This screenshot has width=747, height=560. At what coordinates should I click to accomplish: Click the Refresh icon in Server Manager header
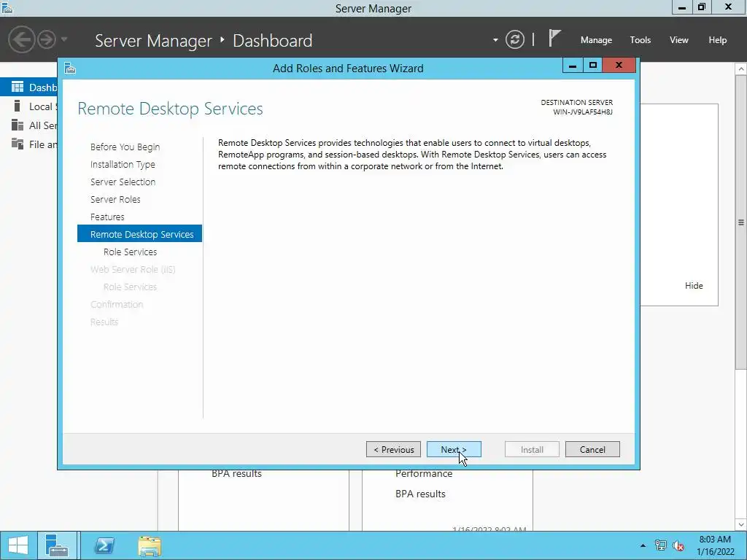tap(515, 39)
